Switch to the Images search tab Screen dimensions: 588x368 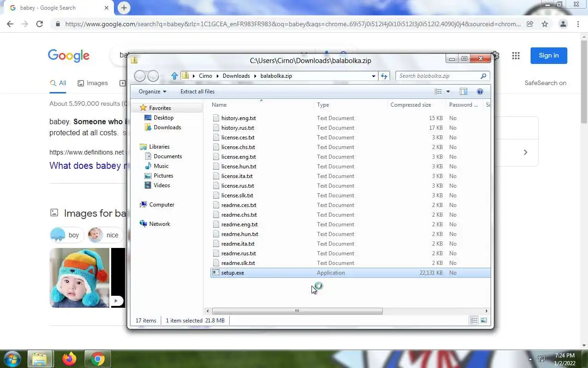(92, 83)
